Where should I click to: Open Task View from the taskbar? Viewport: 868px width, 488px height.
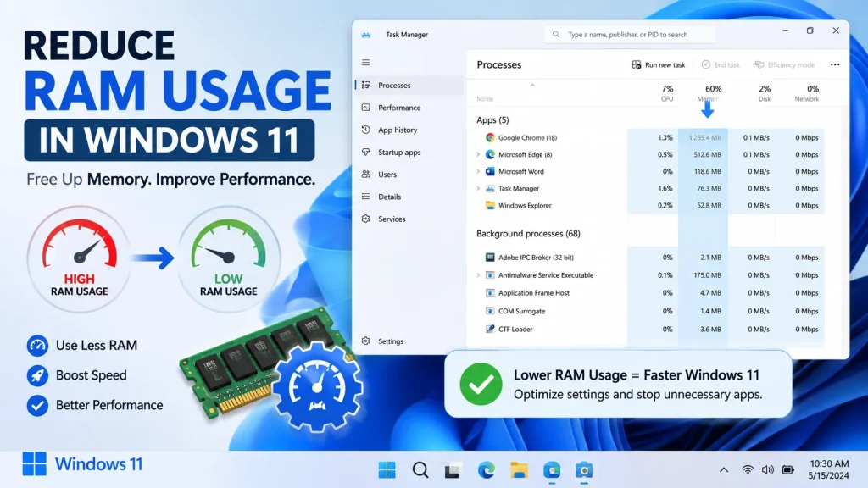(453, 470)
